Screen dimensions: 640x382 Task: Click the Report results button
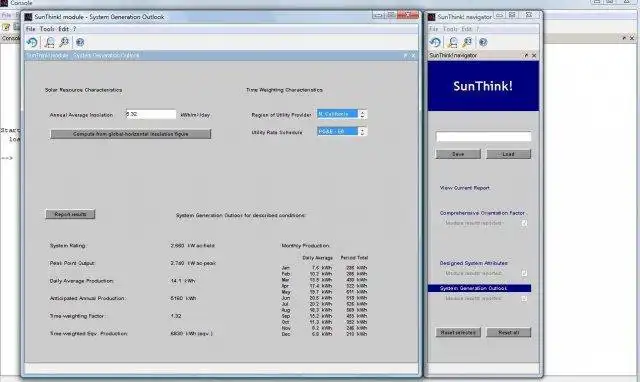[70, 214]
